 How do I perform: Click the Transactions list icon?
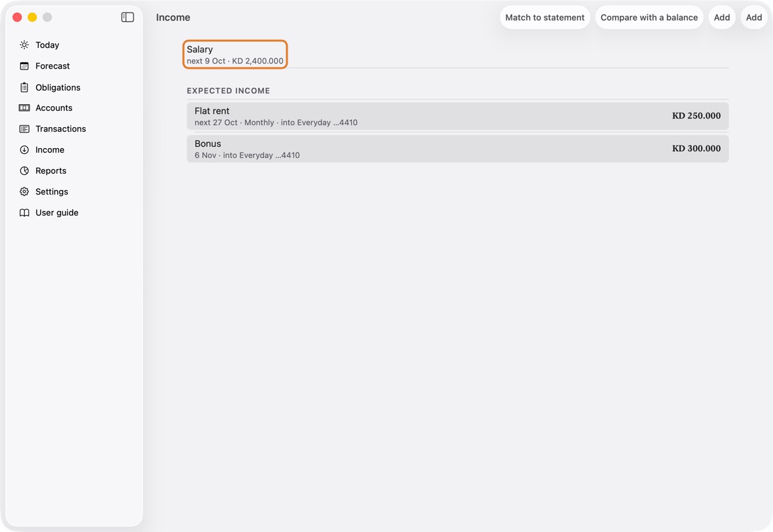click(24, 128)
